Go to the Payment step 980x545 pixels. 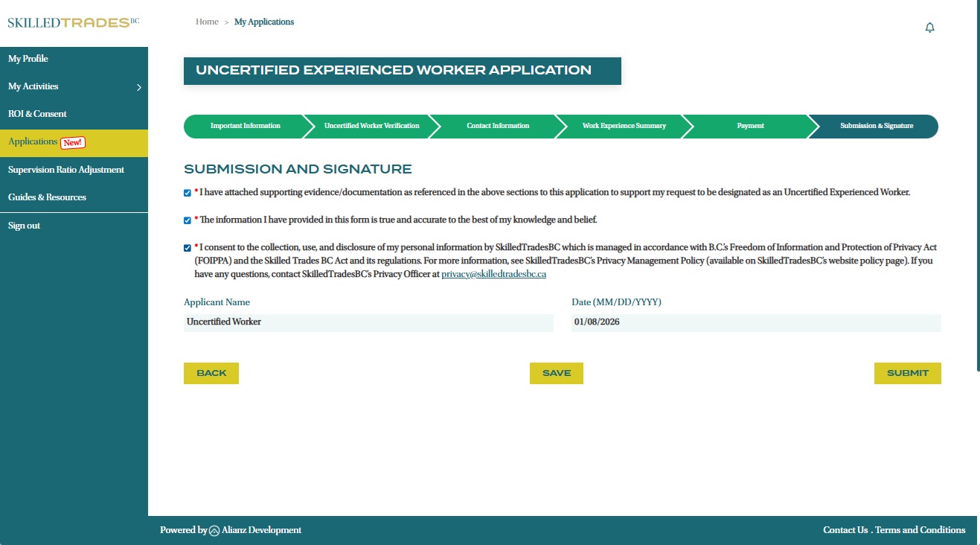click(x=750, y=126)
